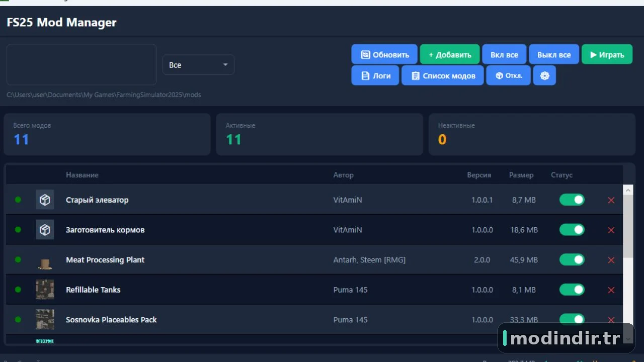Viewport: 644px width, 362px height.
Task: Click the Заготовитель кормов box icon
Action: 45,230
